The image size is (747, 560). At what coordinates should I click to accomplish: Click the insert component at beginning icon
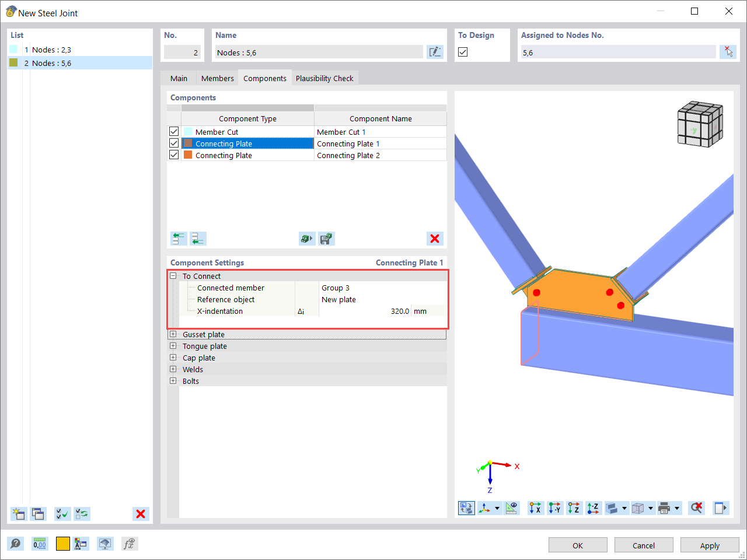pos(179,239)
